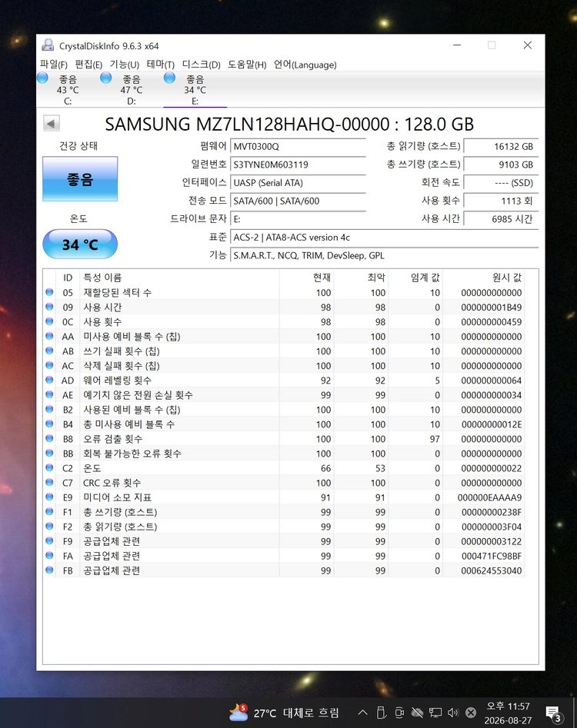Click power on count 1113 회
The width and height of the screenshot is (577, 728).
pos(501,201)
